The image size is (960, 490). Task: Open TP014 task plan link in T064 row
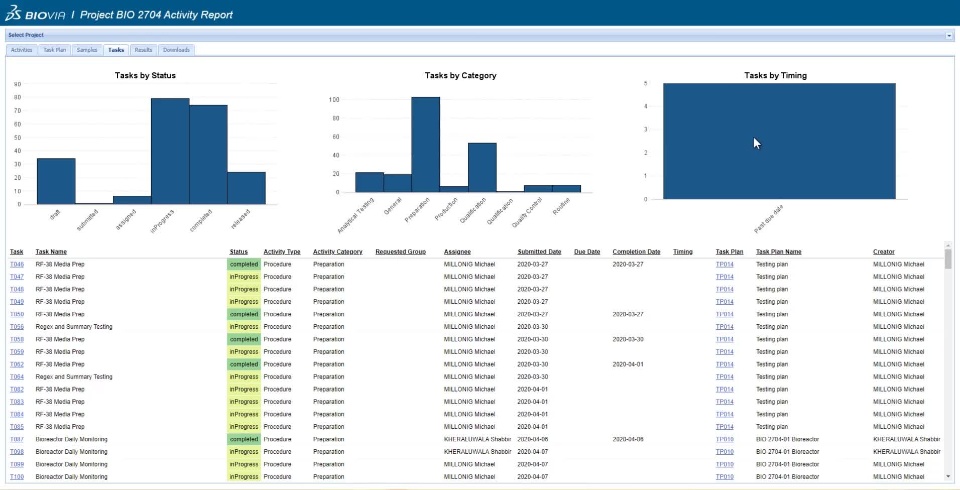pyautogui.click(x=724, y=377)
